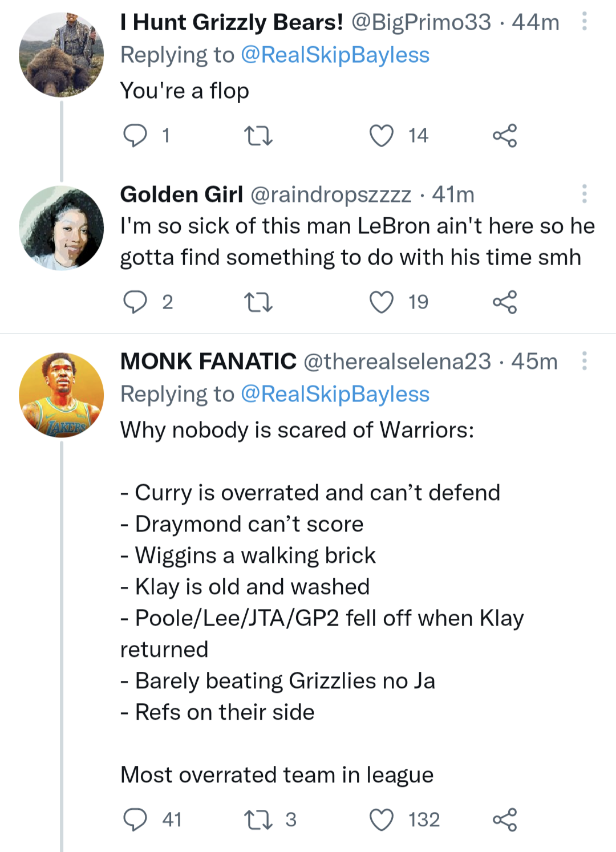The height and width of the screenshot is (852, 616).
Task: Like MONK FANATIC's Warriors tweet
Action: pos(381,819)
